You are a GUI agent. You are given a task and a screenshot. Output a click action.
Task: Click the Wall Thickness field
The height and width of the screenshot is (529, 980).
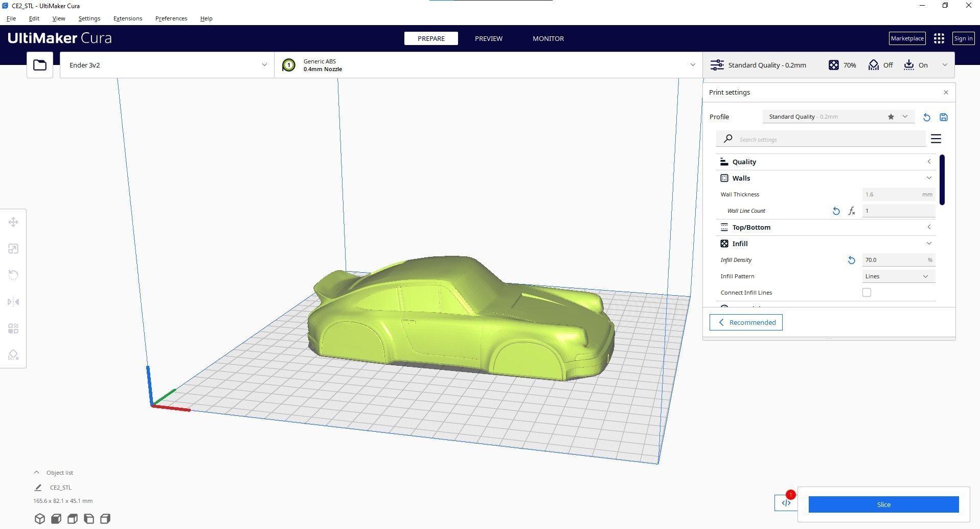point(899,194)
